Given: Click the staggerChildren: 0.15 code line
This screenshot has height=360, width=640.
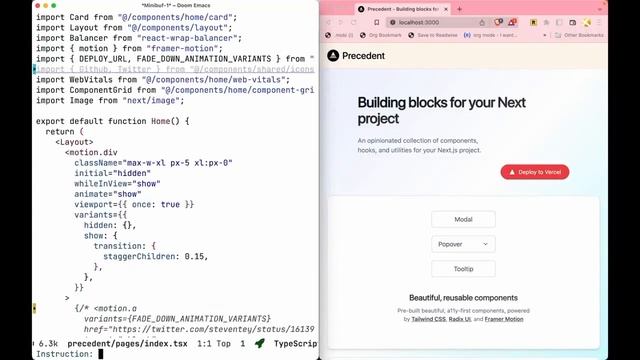Looking at the screenshot, I should pos(156,256).
